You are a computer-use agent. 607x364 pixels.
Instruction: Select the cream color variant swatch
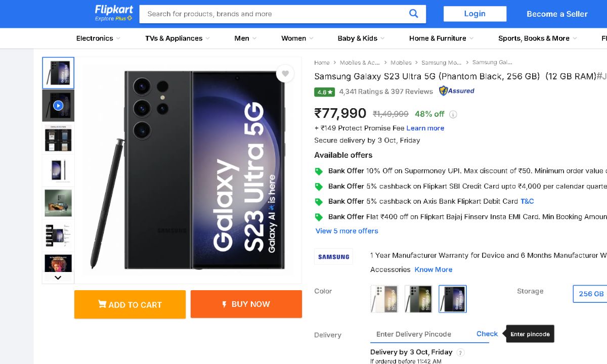[x=384, y=299]
